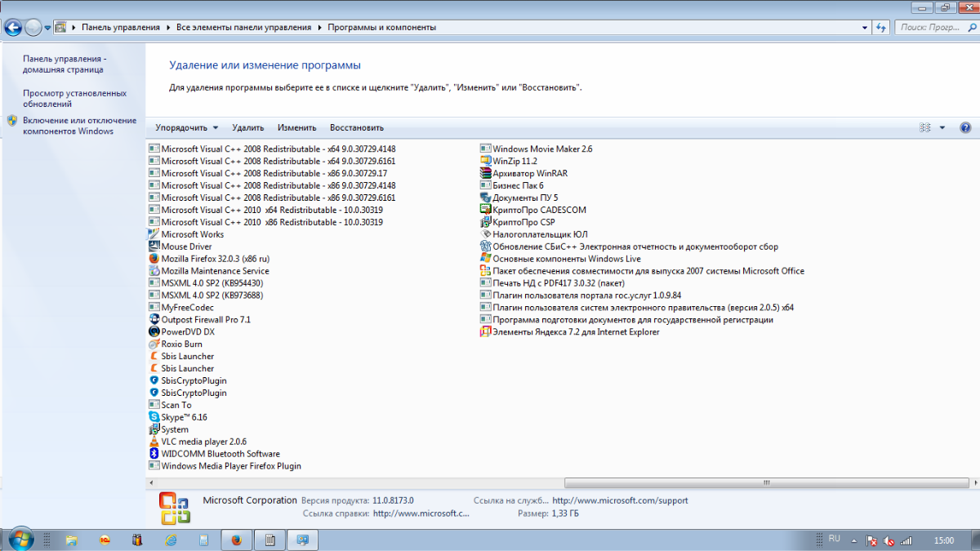Screen dimensions: 980x551
Task: Choose PowerDVD DX program entry
Action: pos(188,332)
